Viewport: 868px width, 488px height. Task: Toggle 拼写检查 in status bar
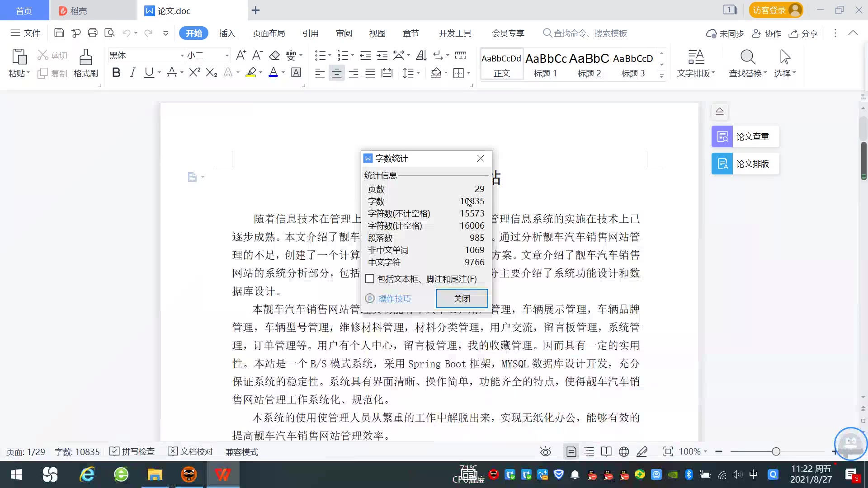[132, 451]
